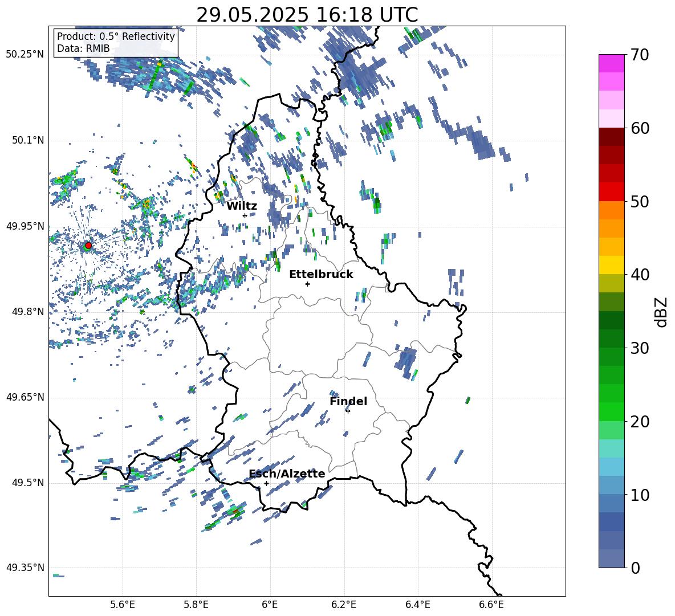The image size is (675, 616).
Task: Click the 49.35°N latitude label
Action: (25, 568)
